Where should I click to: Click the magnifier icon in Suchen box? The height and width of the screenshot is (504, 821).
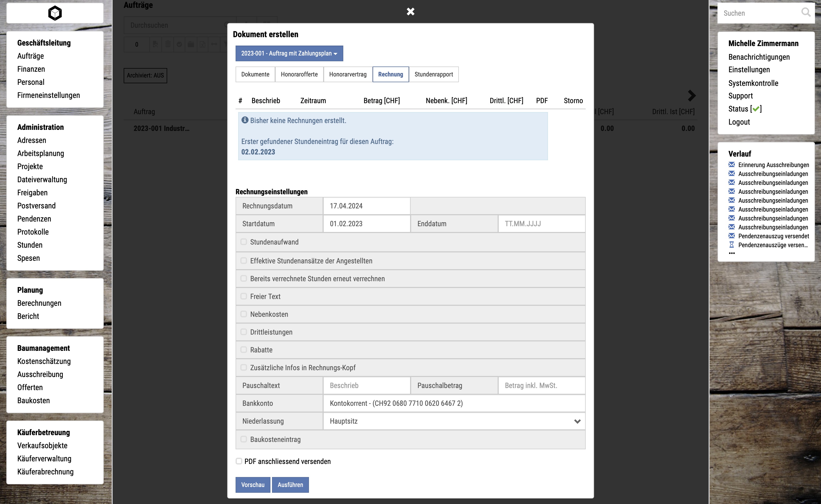coord(806,12)
